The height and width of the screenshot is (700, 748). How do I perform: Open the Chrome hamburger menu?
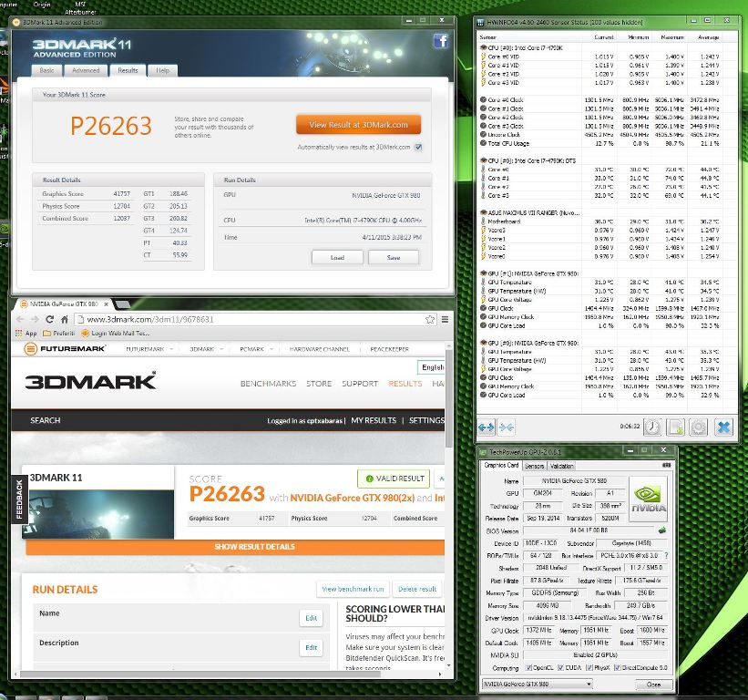445,319
